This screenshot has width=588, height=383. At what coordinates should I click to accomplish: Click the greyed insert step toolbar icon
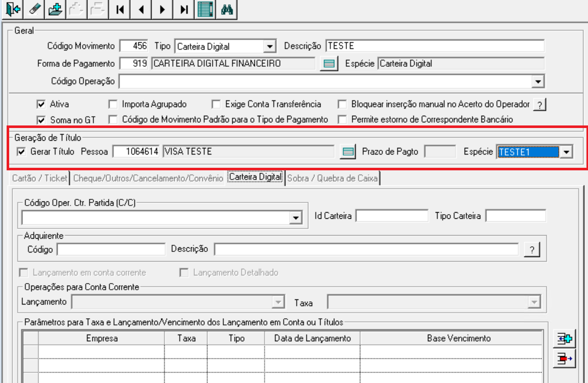pyautogui.click(x=76, y=9)
